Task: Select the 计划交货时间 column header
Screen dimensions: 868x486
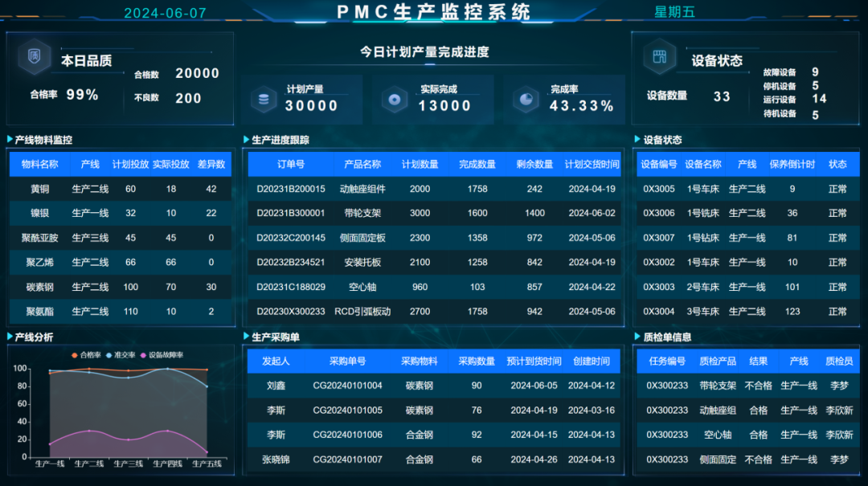Action: click(x=592, y=165)
